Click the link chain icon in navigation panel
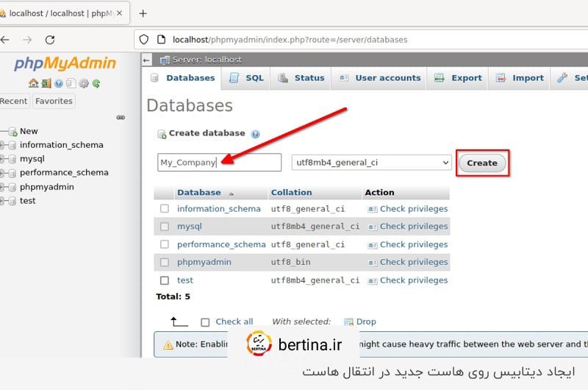Image resolution: width=588 pixels, height=390 pixels. click(x=121, y=118)
